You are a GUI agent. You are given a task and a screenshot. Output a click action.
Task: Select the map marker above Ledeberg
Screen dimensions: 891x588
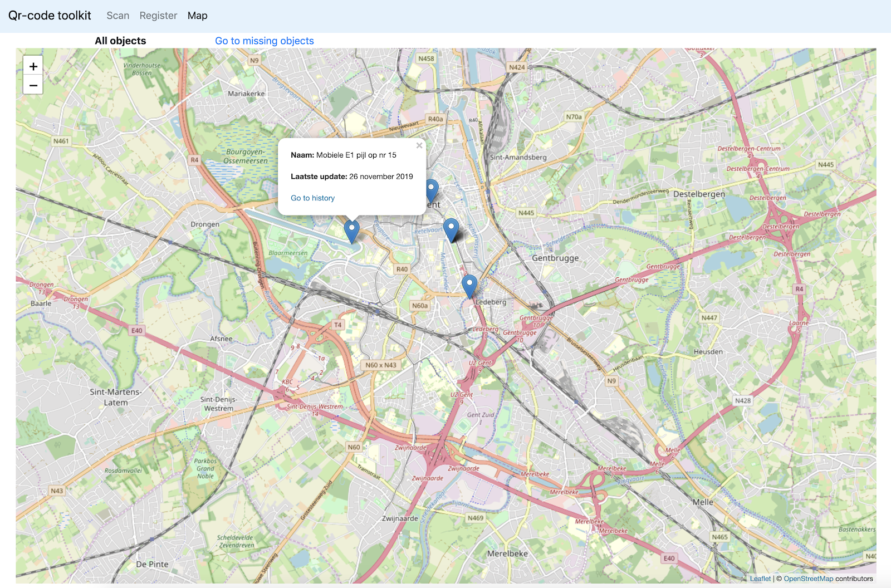[469, 286]
